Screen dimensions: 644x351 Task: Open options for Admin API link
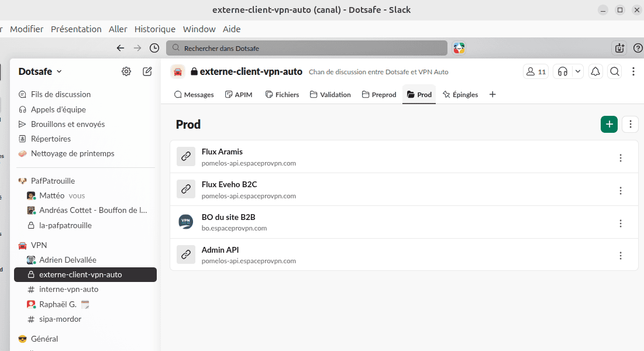(x=621, y=256)
